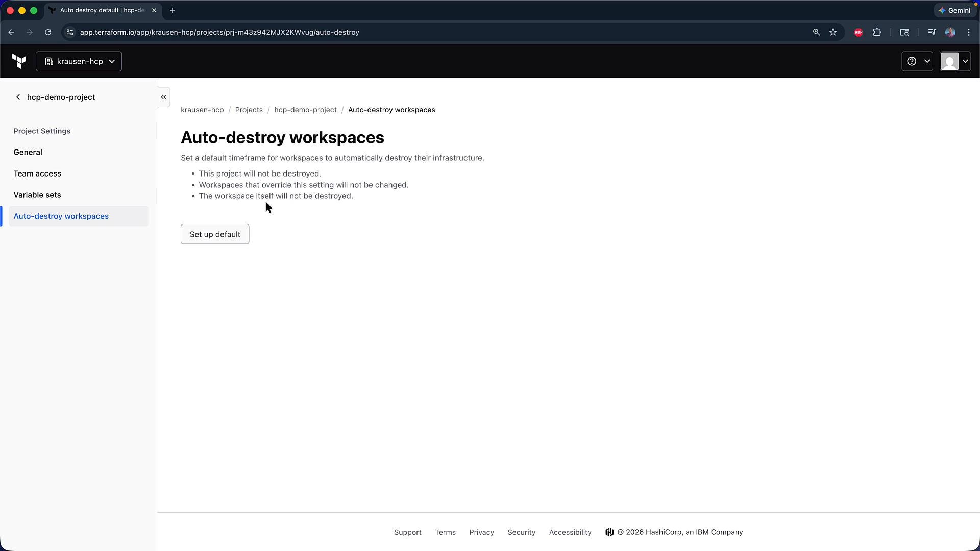Open the Gemini button
The height and width of the screenshot is (551, 980).
[x=954, y=10]
